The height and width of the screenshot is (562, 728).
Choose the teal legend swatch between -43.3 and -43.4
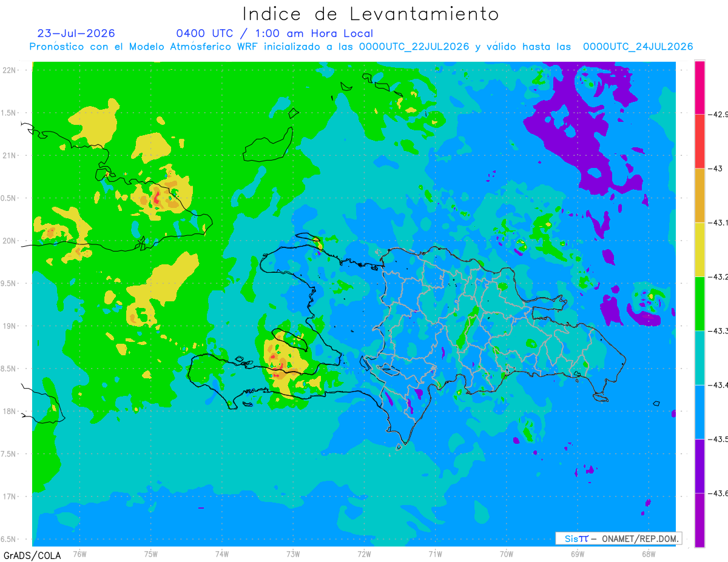(x=699, y=358)
